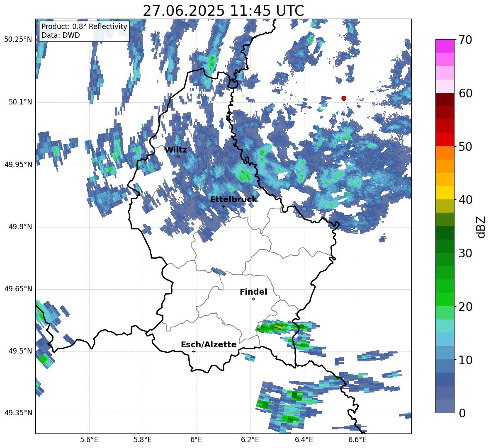Click the '6.2°E' longitude tick label
491x448 pixels.
point(250,440)
